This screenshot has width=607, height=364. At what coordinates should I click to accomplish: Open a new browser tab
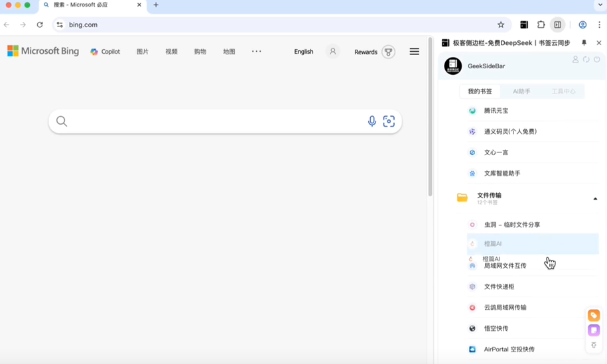[x=156, y=5]
